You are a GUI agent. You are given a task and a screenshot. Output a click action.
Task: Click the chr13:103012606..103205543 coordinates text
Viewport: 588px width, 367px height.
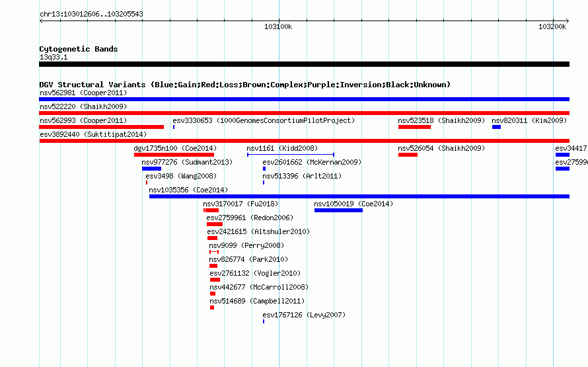pyautogui.click(x=91, y=14)
